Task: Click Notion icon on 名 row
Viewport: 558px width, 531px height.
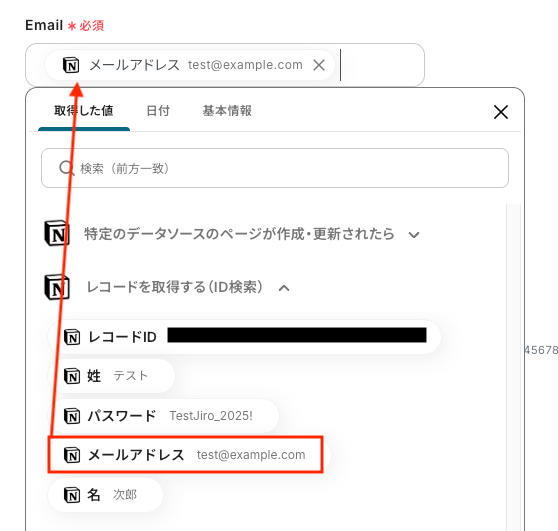Action: 72,495
